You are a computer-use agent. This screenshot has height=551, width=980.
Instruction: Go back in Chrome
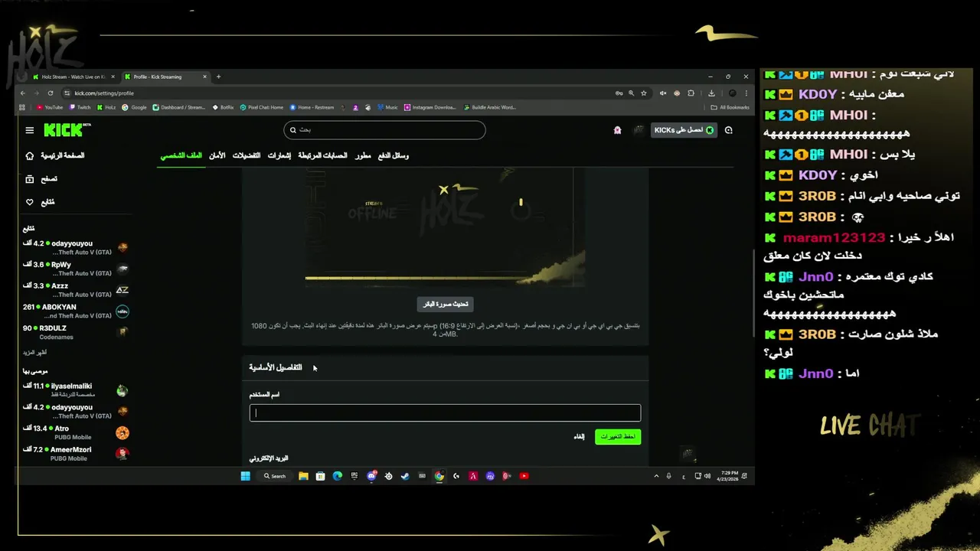coord(24,93)
